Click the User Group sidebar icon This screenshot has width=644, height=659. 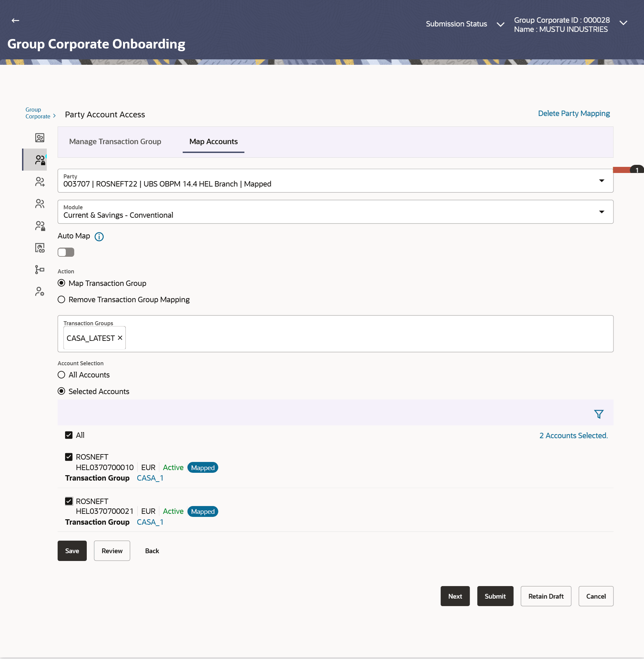[40, 203]
